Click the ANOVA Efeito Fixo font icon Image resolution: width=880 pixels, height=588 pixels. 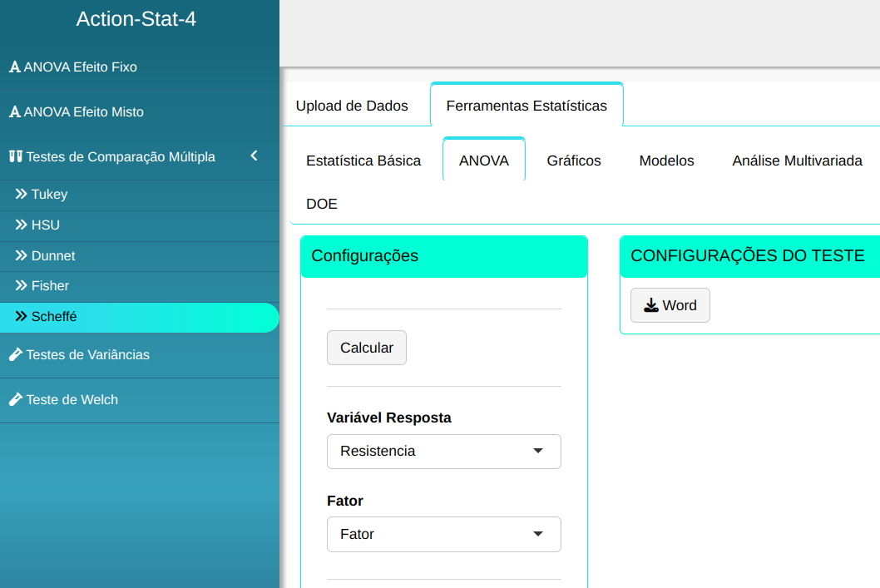[x=14, y=67]
